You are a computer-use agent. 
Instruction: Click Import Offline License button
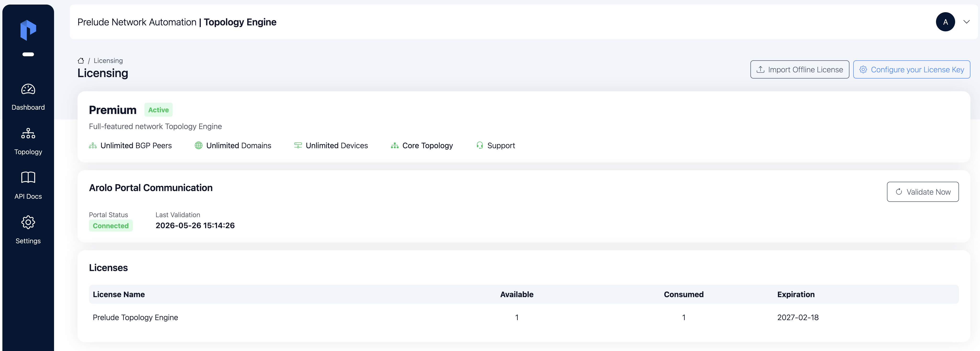799,70
